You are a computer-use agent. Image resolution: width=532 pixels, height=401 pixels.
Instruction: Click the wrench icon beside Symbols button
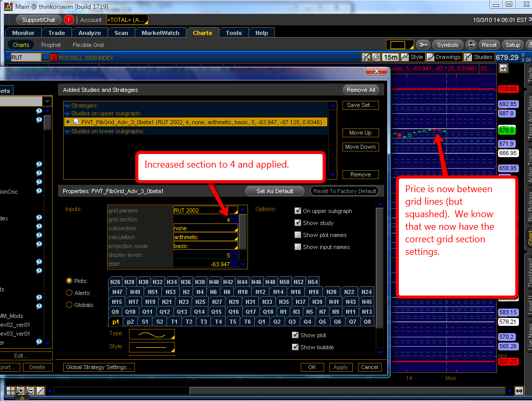(x=423, y=45)
